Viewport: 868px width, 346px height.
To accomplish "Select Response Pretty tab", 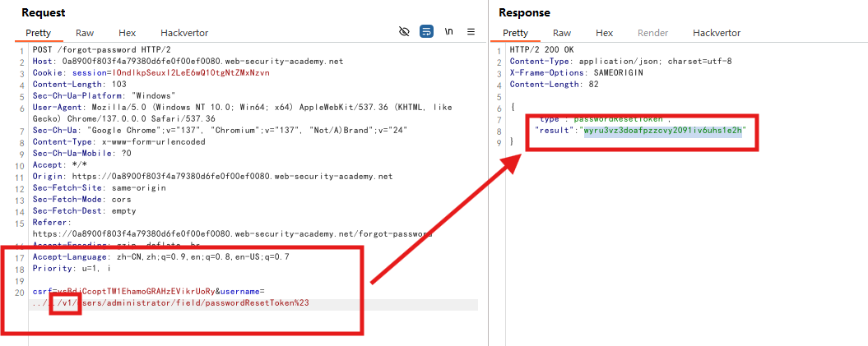I will pyautogui.click(x=515, y=33).
